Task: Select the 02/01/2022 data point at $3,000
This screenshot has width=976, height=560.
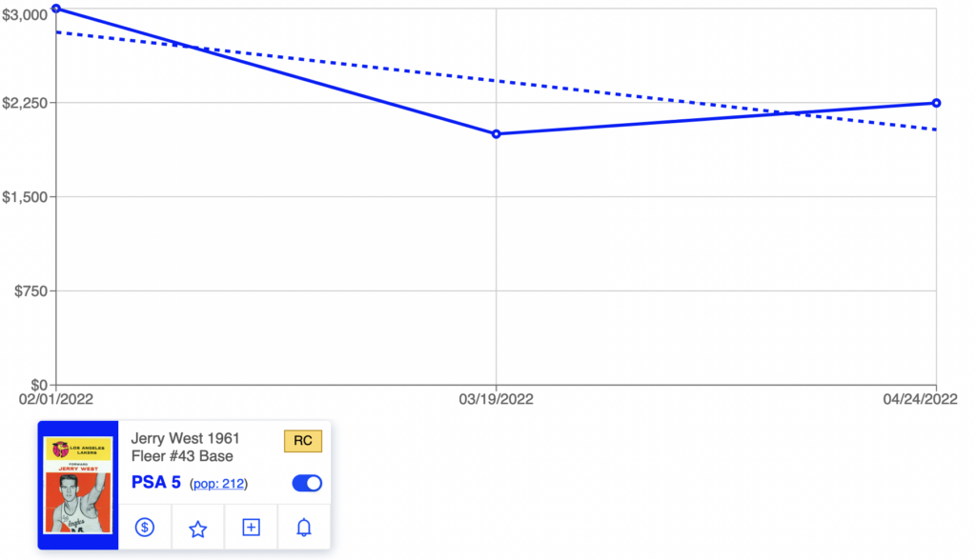Action: pos(56,9)
